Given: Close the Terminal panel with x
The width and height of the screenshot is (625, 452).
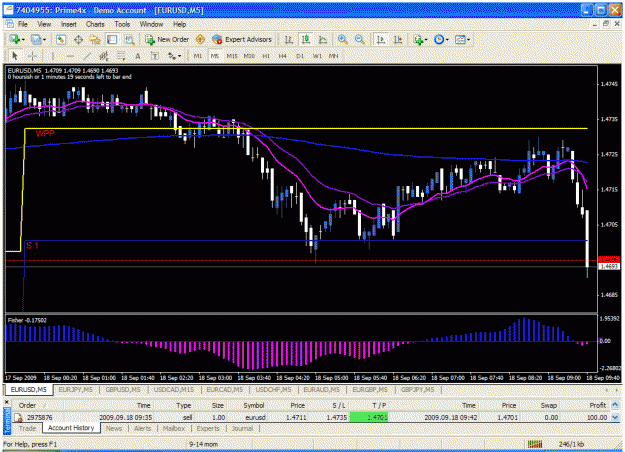Looking at the screenshot, I should tap(6, 402).
